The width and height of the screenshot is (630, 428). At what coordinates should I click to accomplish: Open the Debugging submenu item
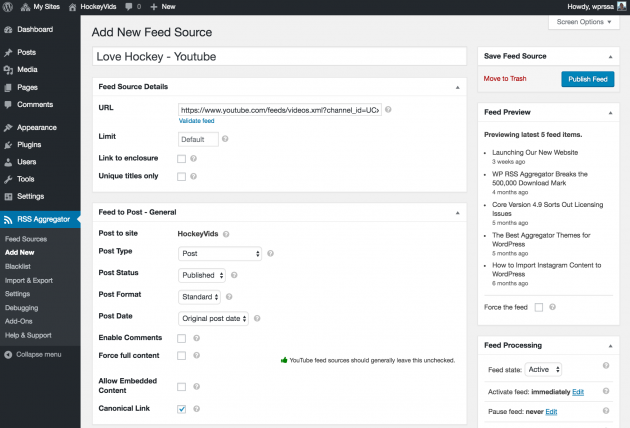click(x=21, y=308)
